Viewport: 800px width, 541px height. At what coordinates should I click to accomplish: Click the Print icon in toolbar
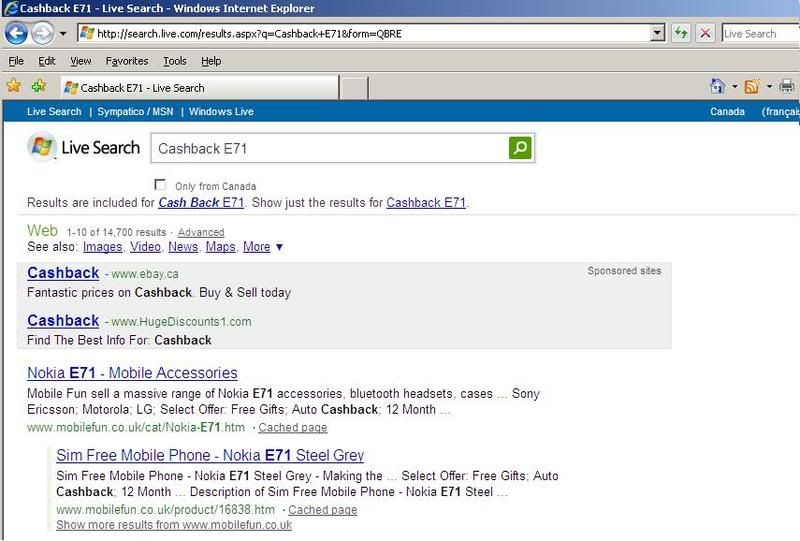click(786, 86)
